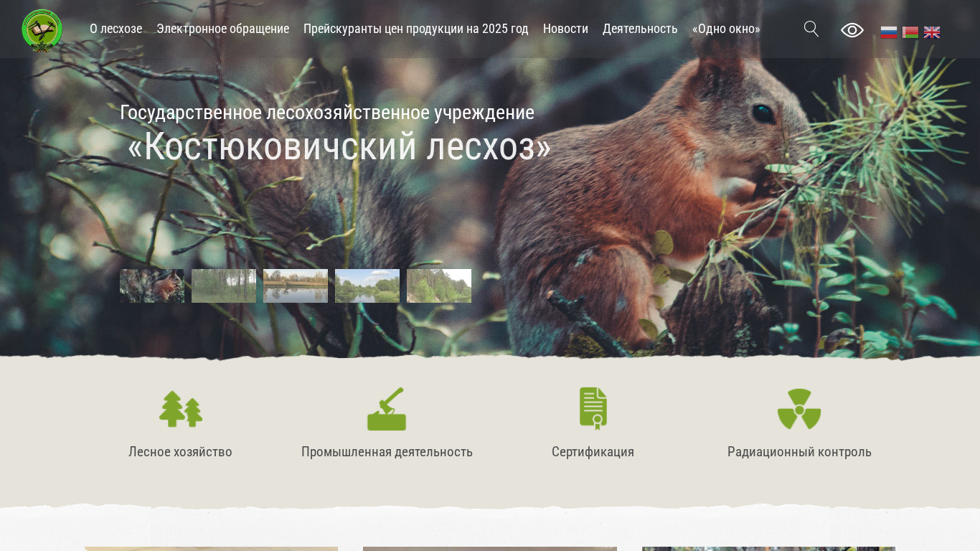Image resolution: width=980 pixels, height=551 pixels.
Task: Follow the Промышленная деятельность link
Action: pyautogui.click(x=387, y=452)
